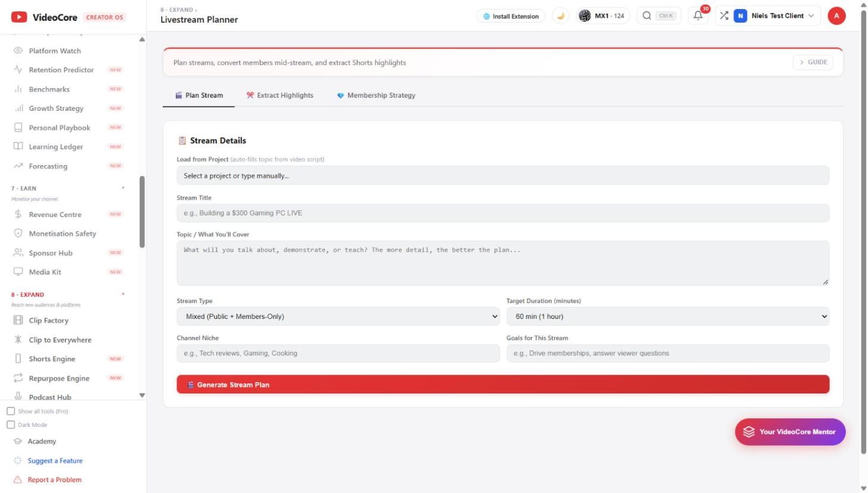
Task: Enable the Dark Mode checkbox
Action: (x=11, y=425)
